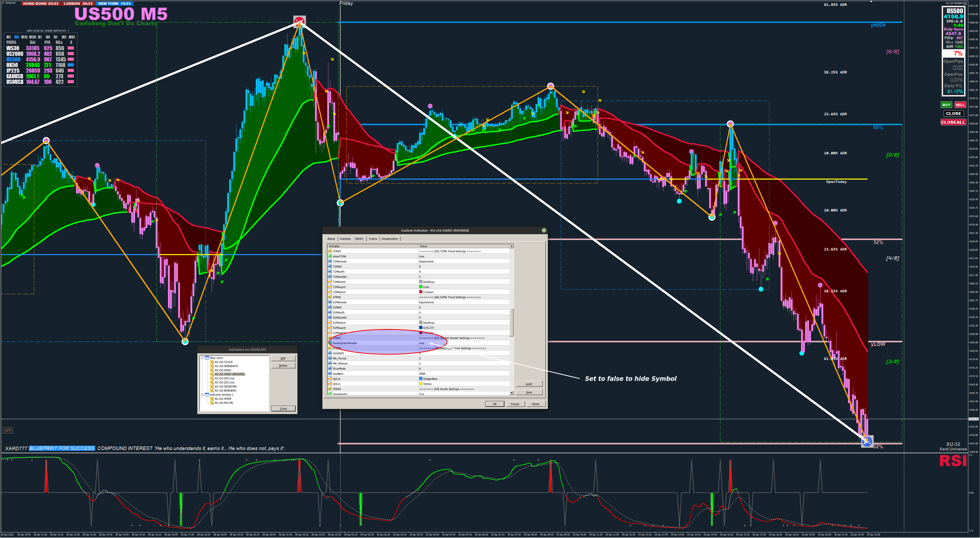Click the showT1MA boolean parameter icon
The height and width of the screenshot is (538, 980).
point(330,257)
